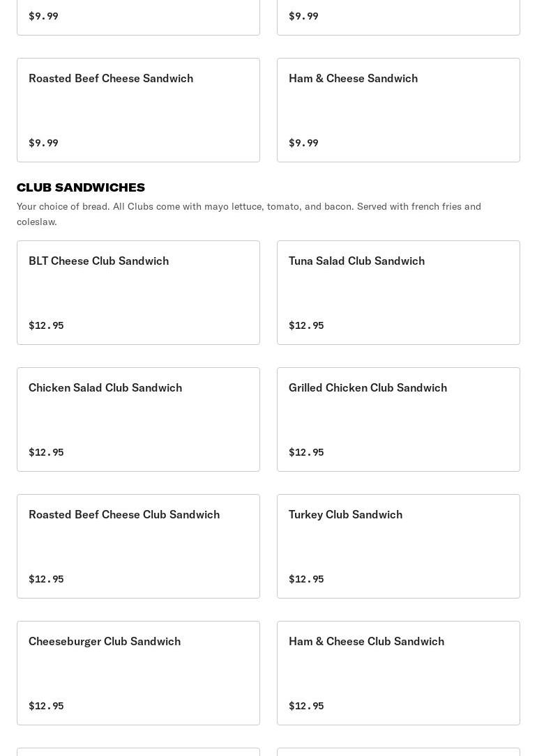Click the $12.95 price under Tuna Salad Club
The image size is (537, 756).
pos(306,325)
